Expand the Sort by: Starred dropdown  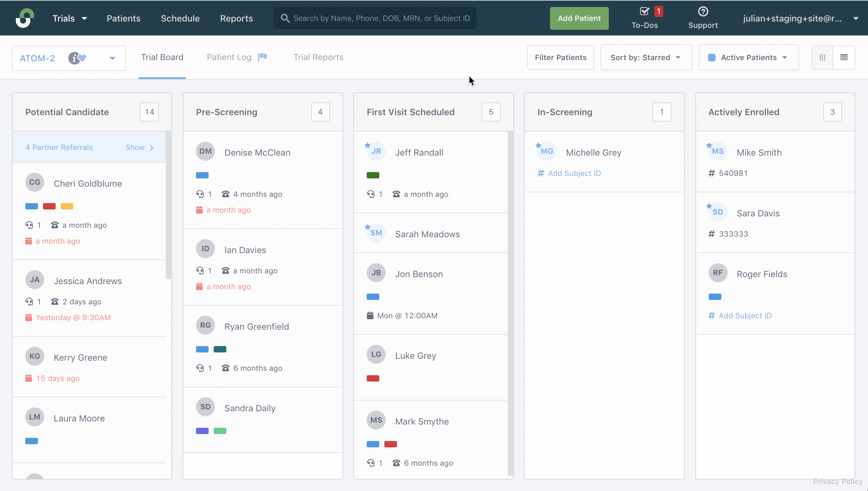646,57
